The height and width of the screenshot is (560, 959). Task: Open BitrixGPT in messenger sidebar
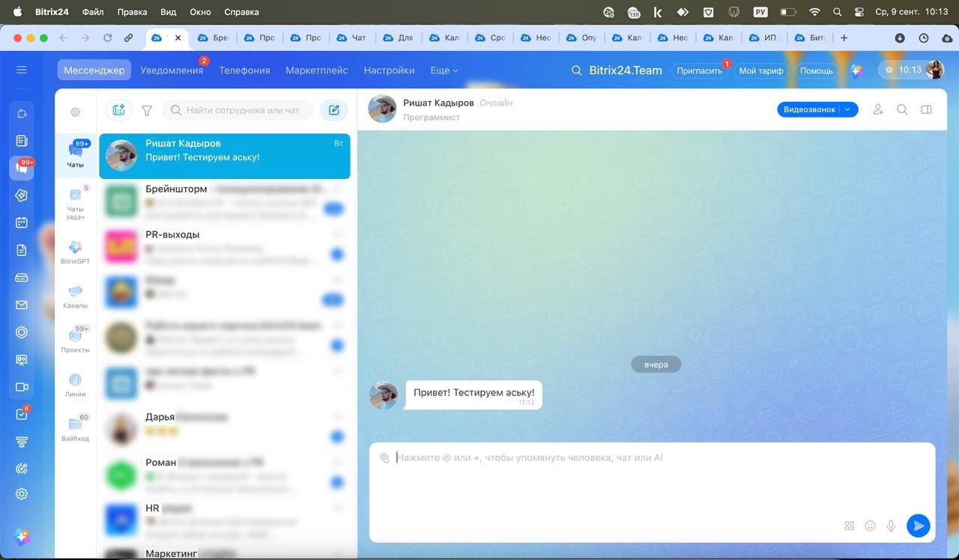point(75,252)
